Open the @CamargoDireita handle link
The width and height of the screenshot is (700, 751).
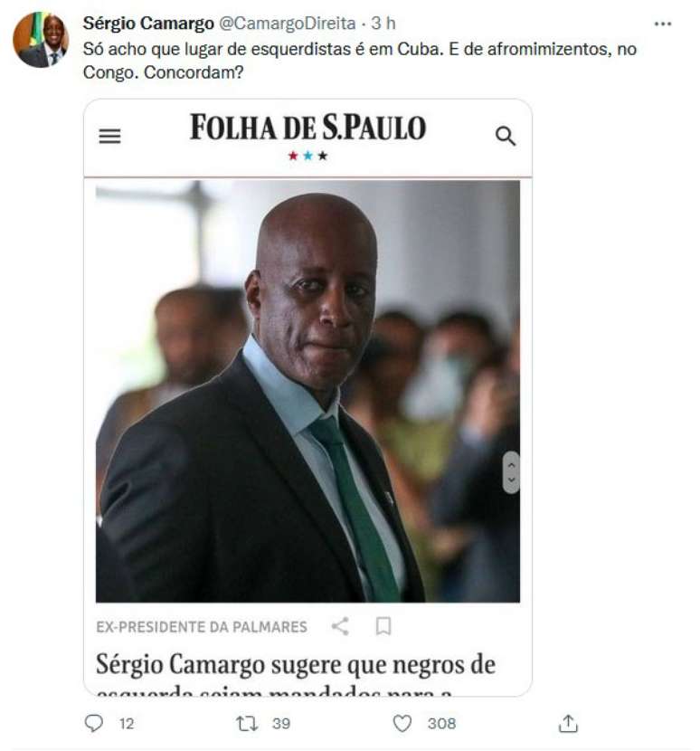(288, 23)
